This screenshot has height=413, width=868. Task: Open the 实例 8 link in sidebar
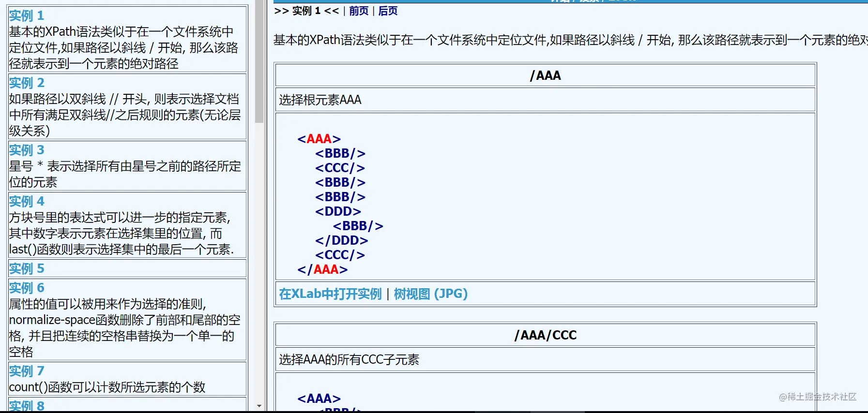point(27,405)
